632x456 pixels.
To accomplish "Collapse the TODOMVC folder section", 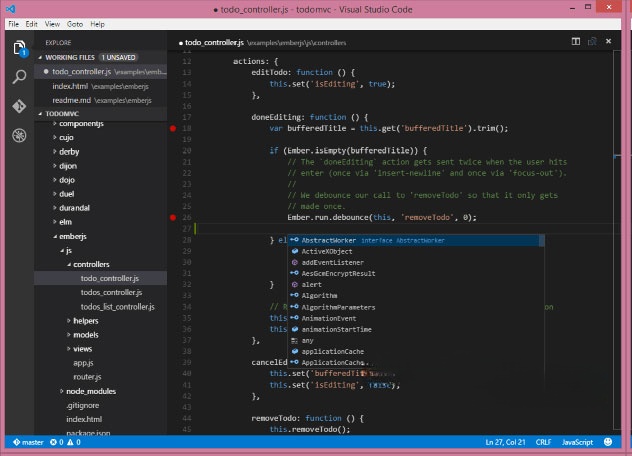I will pyautogui.click(x=40, y=114).
